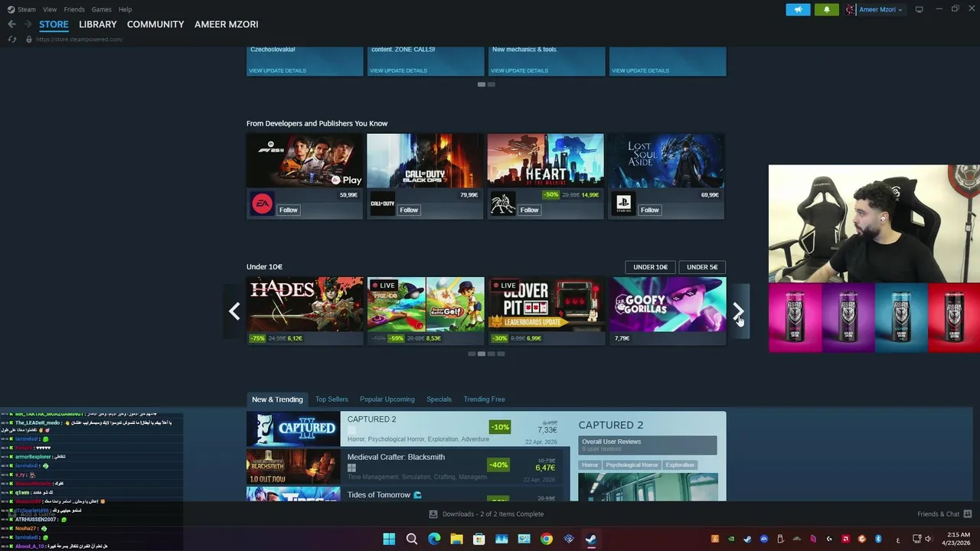Follow the EA publisher
The image size is (980, 551).
(x=289, y=210)
